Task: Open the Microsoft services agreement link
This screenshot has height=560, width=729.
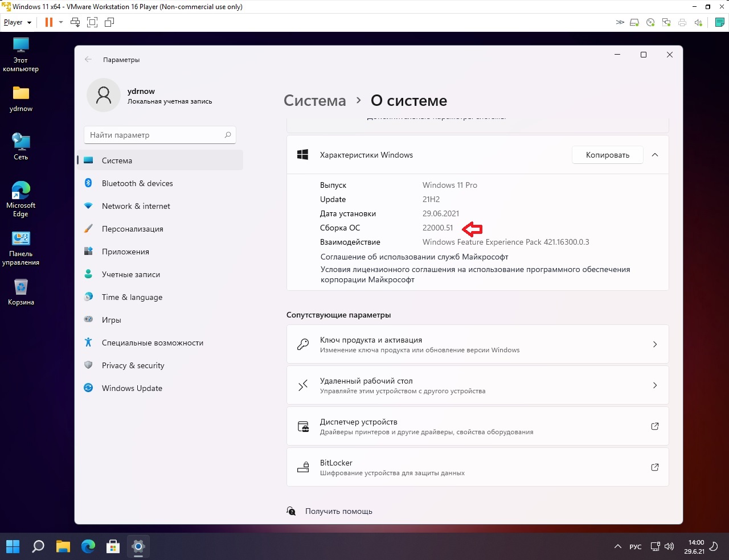Action: pos(415,257)
